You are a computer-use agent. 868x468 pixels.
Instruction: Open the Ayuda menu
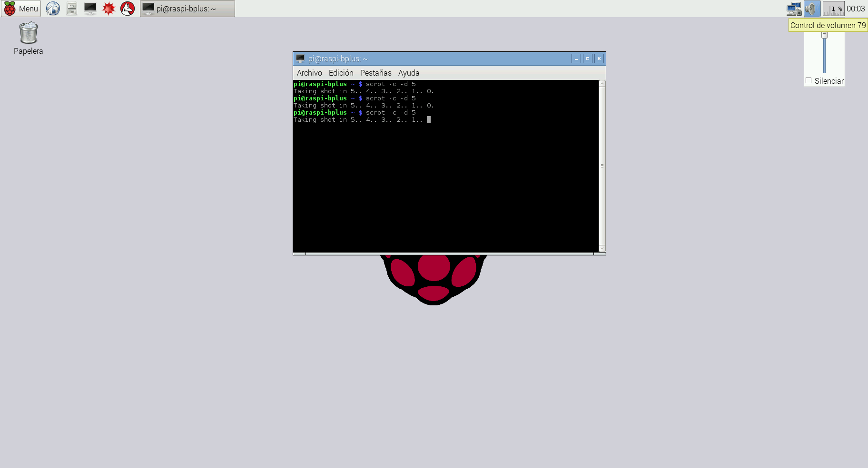click(x=408, y=73)
